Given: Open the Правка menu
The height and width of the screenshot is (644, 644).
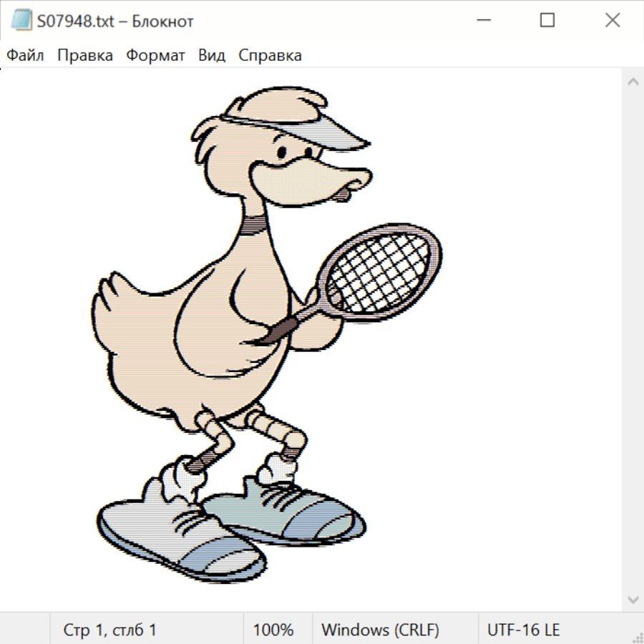Looking at the screenshot, I should [84, 56].
